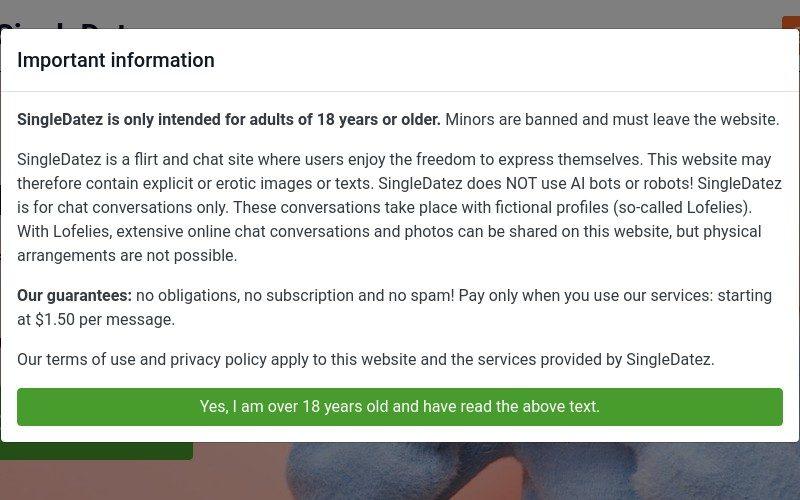Click the orange button behind the dialog corner
The width and height of the screenshot is (800, 500).
click(x=791, y=22)
